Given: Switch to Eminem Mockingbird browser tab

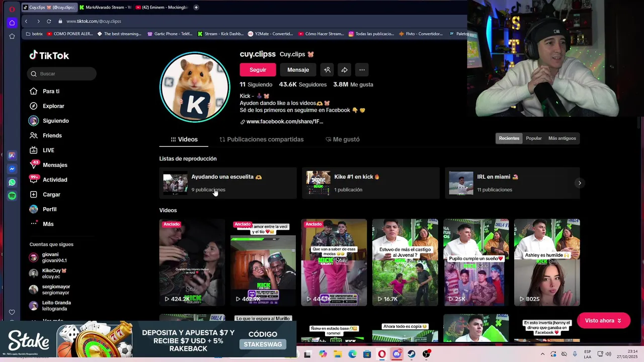Looking at the screenshot, I should (162, 8).
